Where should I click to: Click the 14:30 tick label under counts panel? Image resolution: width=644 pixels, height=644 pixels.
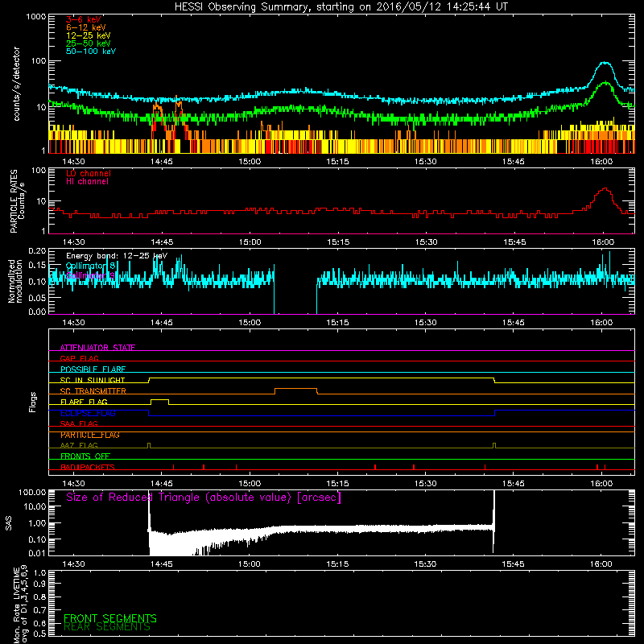click(73, 162)
